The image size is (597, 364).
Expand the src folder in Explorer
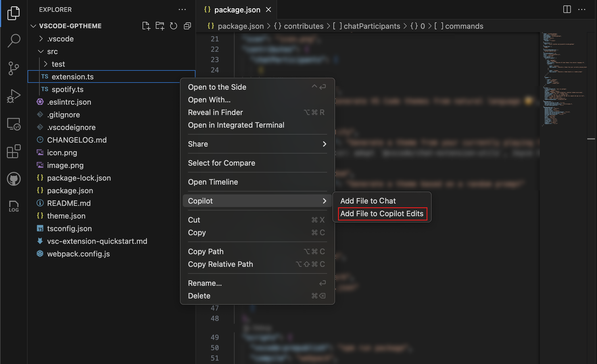pos(52,52)
